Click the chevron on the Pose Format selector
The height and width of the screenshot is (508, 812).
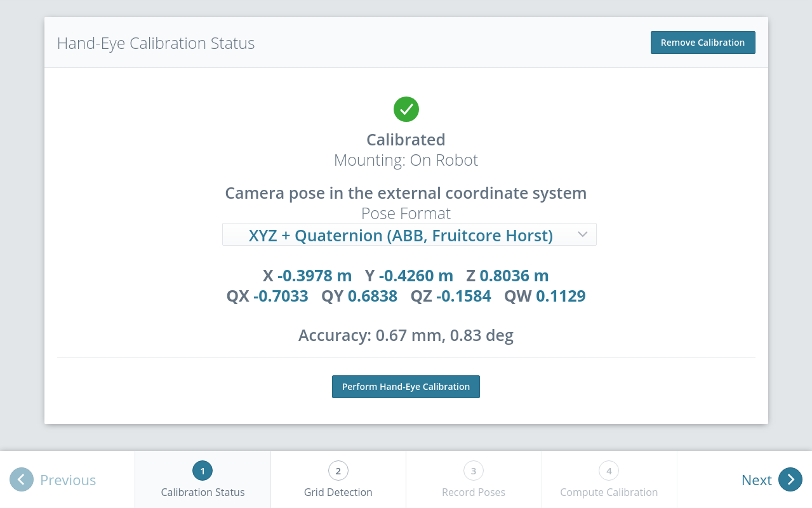coord(582,234)
